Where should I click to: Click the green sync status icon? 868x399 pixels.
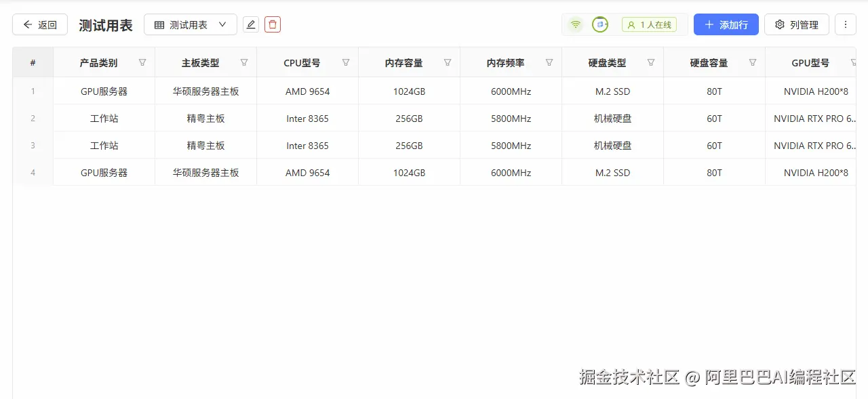[x=599, y=24]
